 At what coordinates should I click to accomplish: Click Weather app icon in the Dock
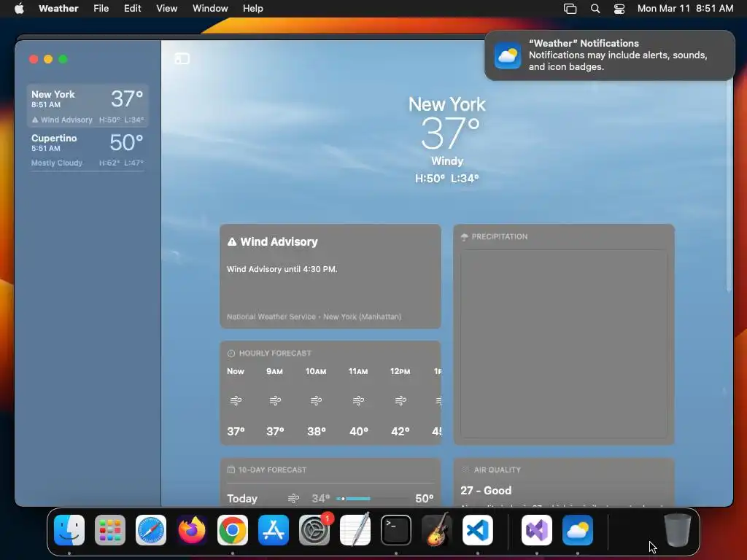578,530
